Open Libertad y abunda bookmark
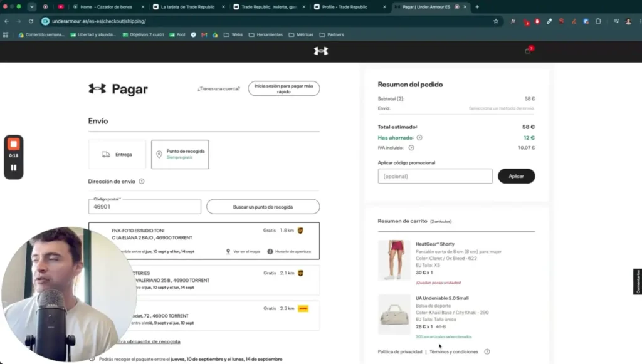The width and height of the screenshot is (642, 364). click(93, 34)
